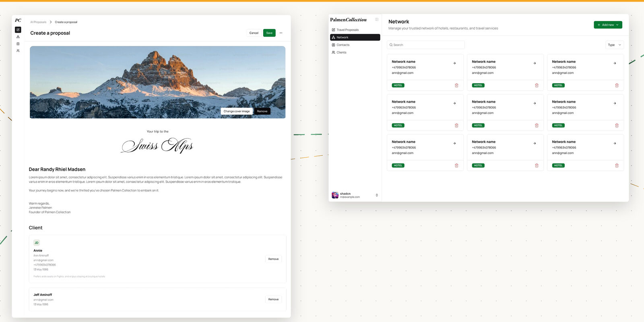This screenshot has width=644, height=322.
Task: Click the Clients people icon in the collapsed sidebar
Action: 18,51
